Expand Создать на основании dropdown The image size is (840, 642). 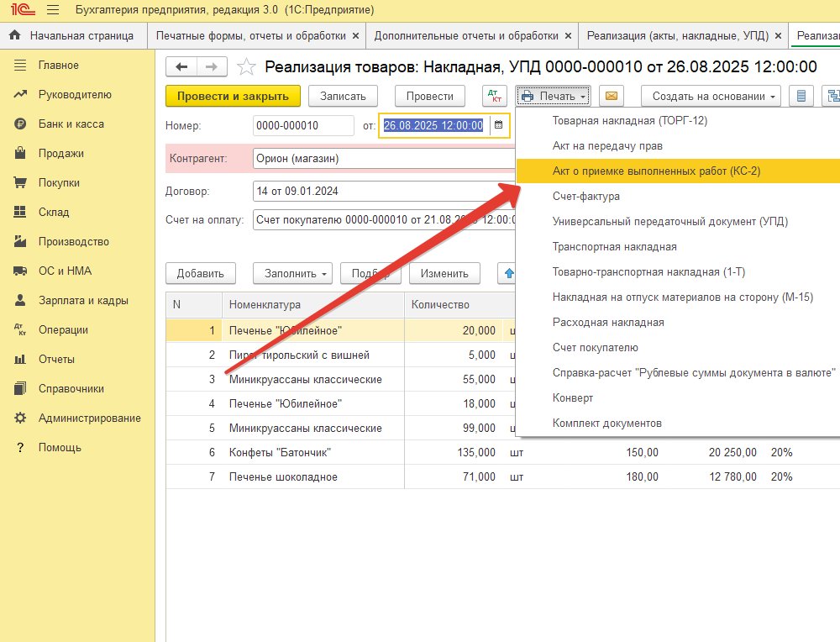click(711, 96)
